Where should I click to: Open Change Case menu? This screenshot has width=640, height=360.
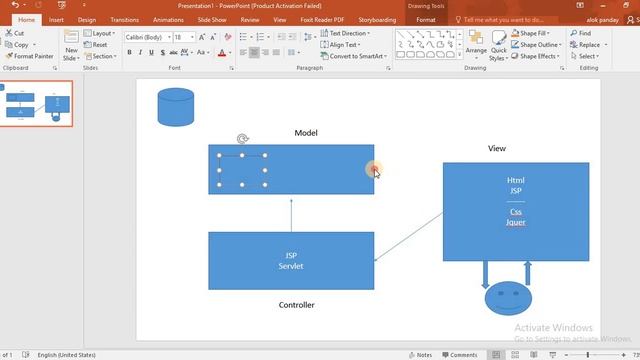[x=203, y=52]
